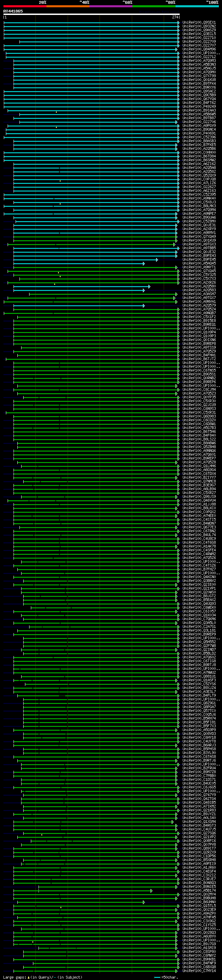Click label UniRef100_Q0IXN6

(199, 340)
